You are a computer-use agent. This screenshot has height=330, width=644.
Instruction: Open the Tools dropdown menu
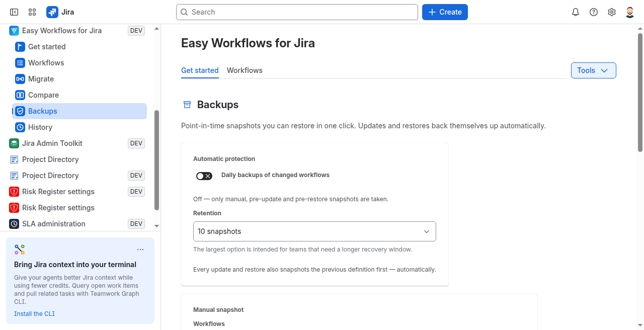(594, 70)
